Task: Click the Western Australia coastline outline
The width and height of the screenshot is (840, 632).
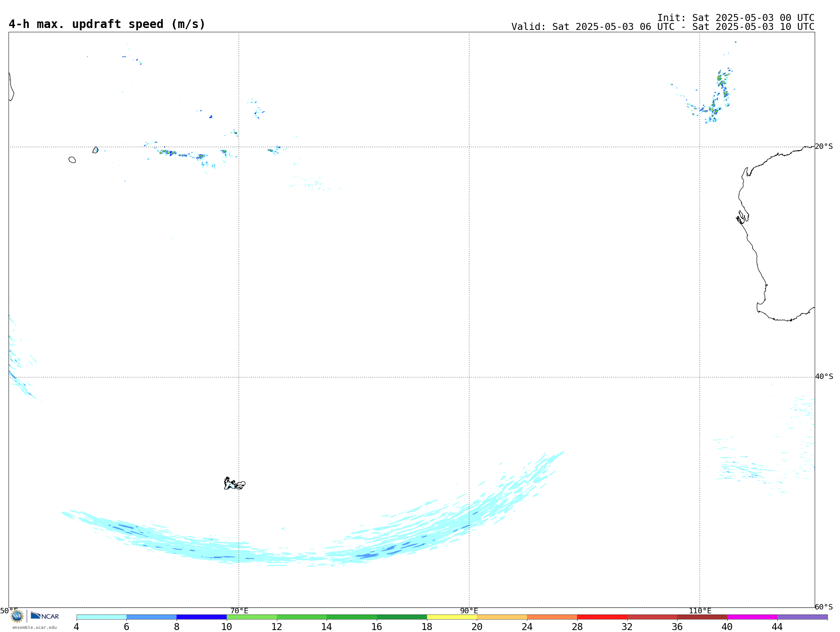Action: [776, 233]
